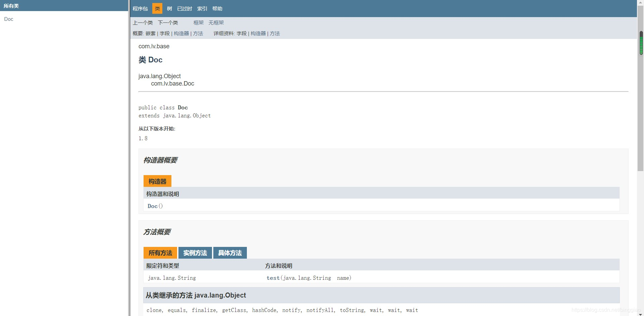The image size is (644, 316).
Task: Open the 已过时 deprecated page
Action: coord(184,9)
